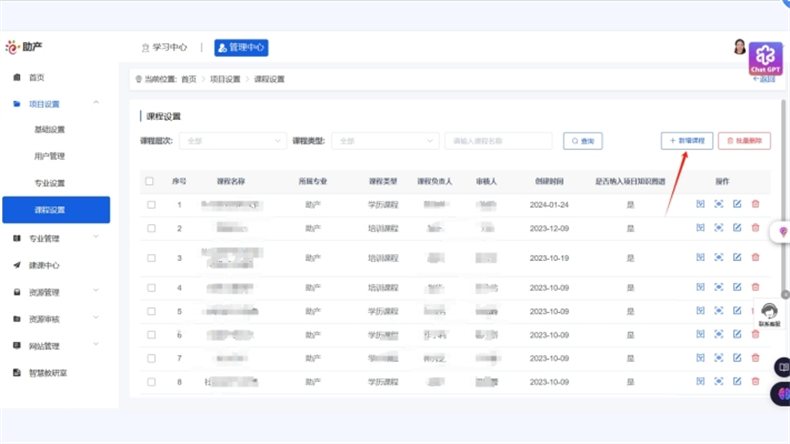Click the first action icon in row 5
The width and height of the screenshot is (790, 444).
(701, 311)
